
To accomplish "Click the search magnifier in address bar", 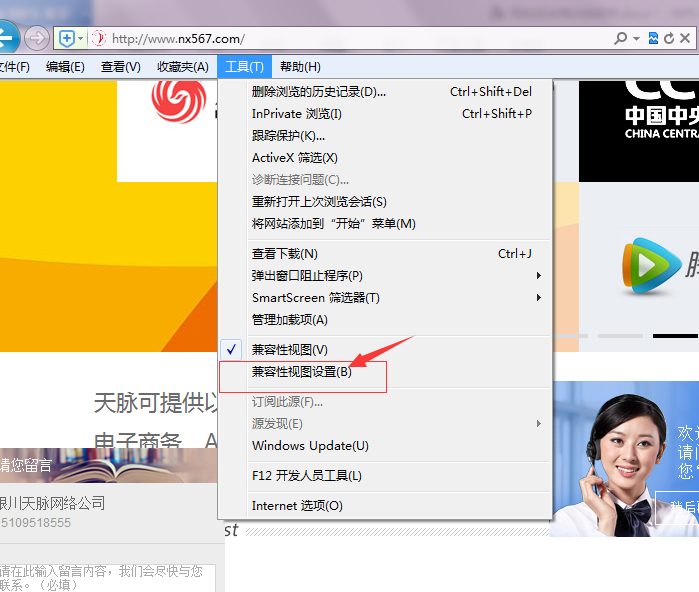I will [x=621, y=39].
